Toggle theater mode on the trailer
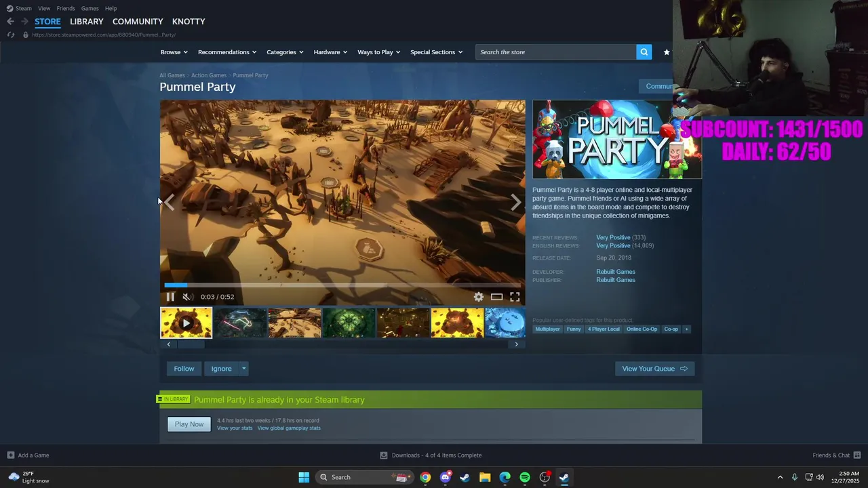 click(497, 297)
